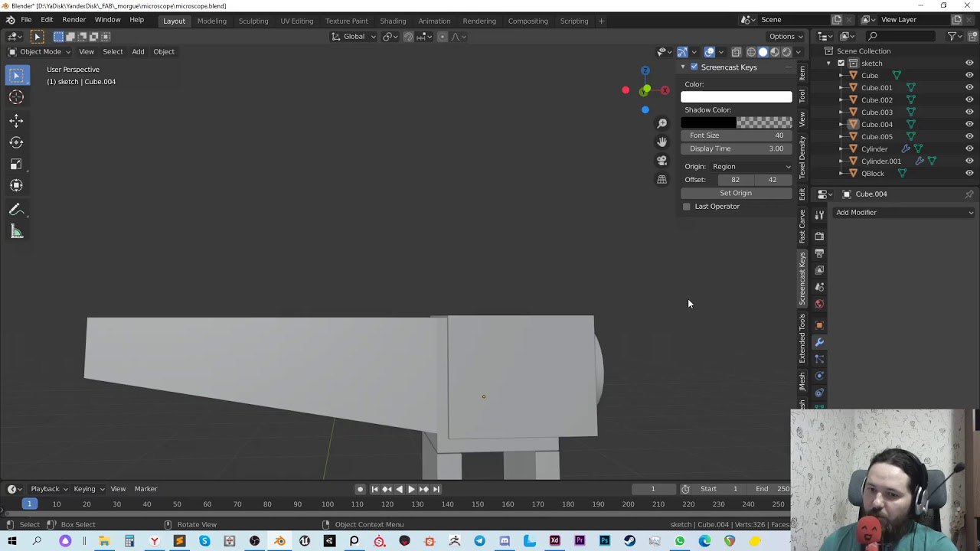Open the Origin Region dropdown

point(751,167)
